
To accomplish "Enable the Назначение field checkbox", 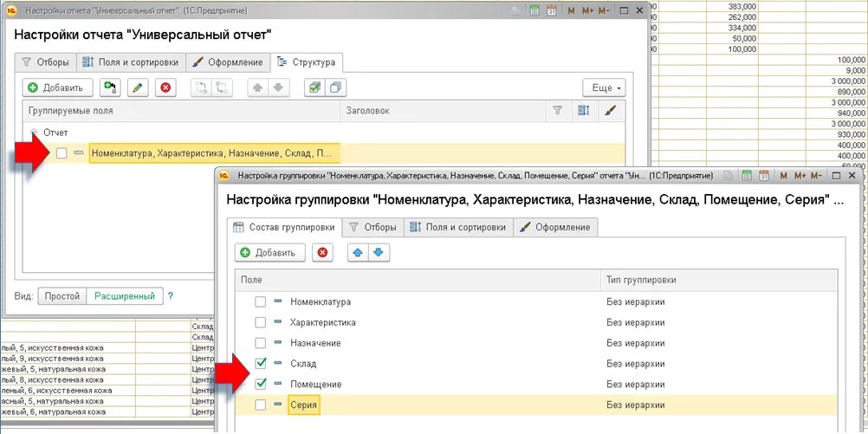I will coord(260,343).
